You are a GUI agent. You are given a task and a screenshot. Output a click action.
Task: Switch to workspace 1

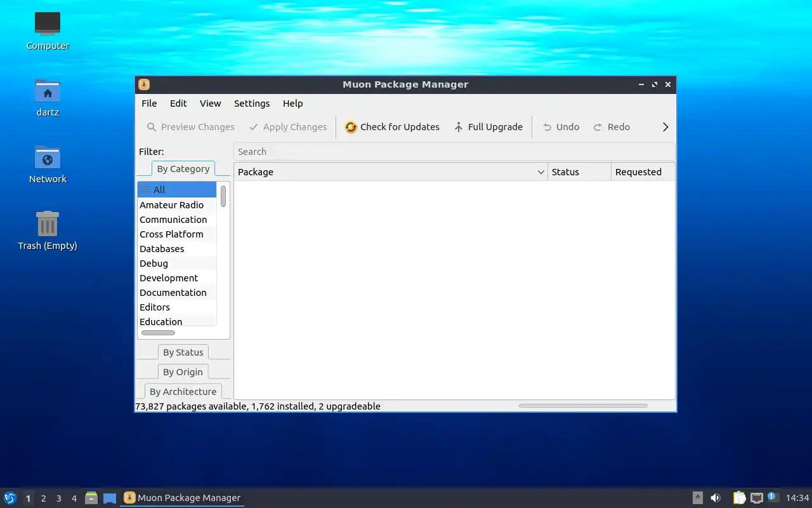pyautogui.click(x=28, y=498)
